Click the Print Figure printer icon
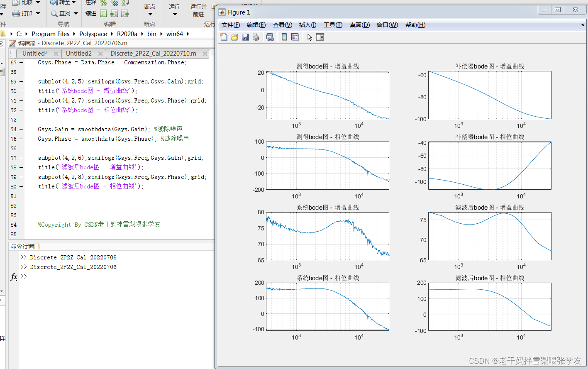 click(256, 37)
